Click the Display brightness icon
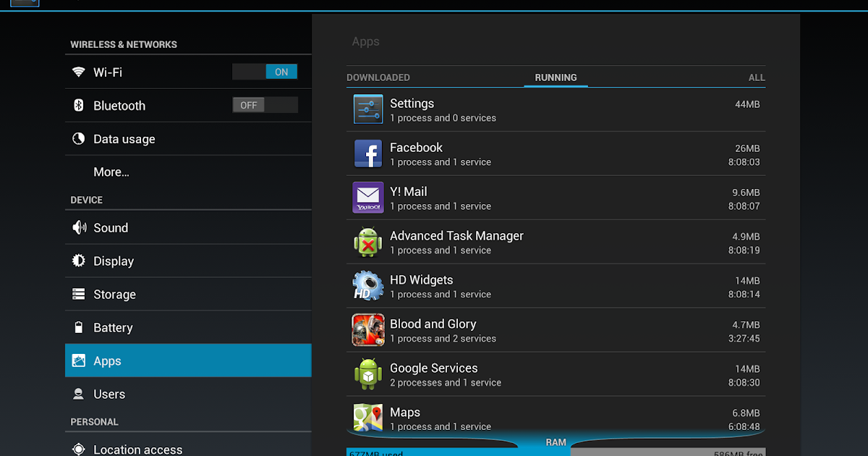 (79, 261)
